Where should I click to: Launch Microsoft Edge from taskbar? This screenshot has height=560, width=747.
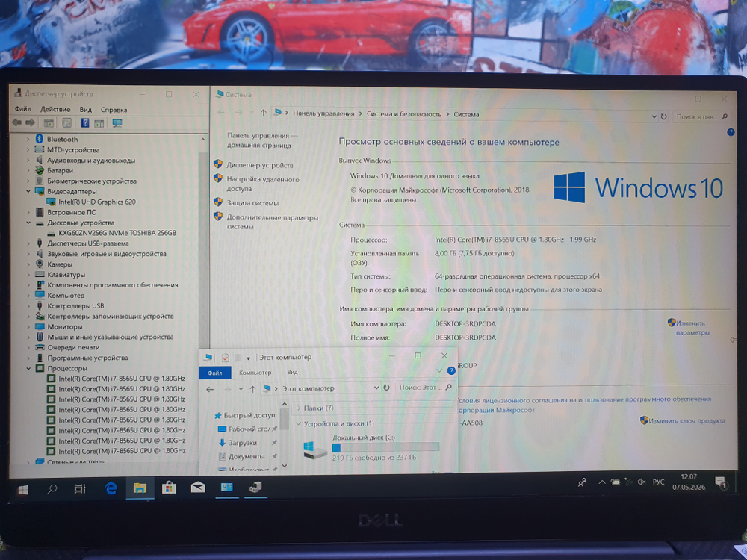tap(111, 488)
